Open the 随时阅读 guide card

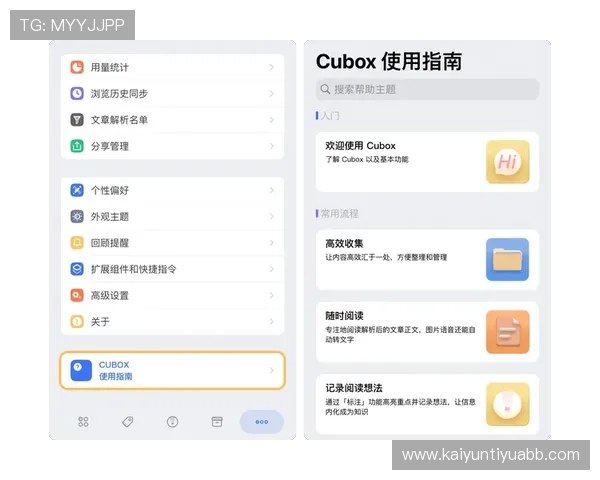tap(427, 332)
